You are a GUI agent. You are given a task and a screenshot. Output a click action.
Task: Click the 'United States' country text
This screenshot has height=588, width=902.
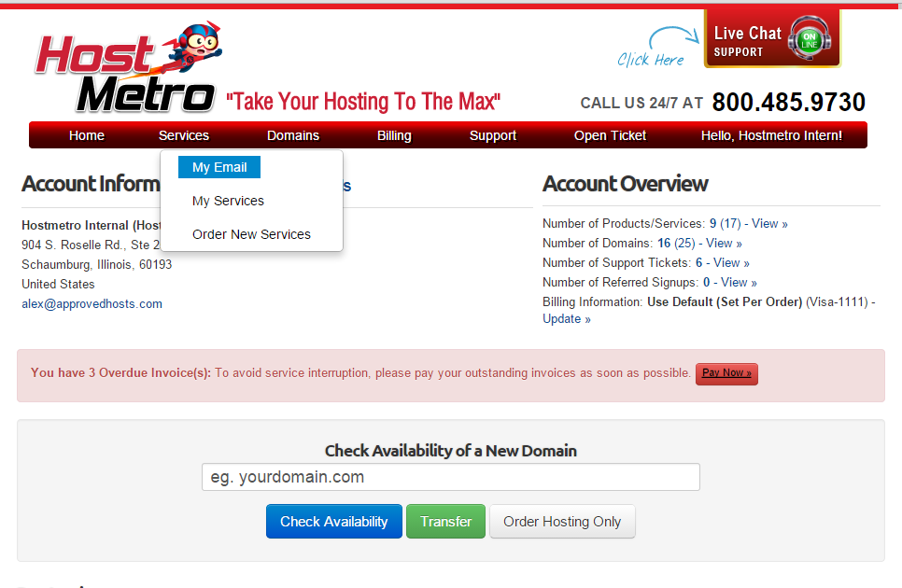58,284
